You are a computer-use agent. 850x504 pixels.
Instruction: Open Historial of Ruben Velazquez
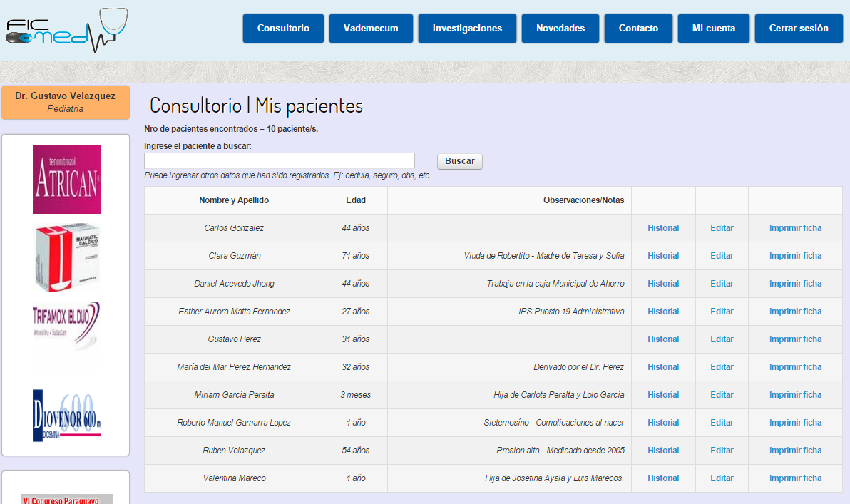click(663, 450)
